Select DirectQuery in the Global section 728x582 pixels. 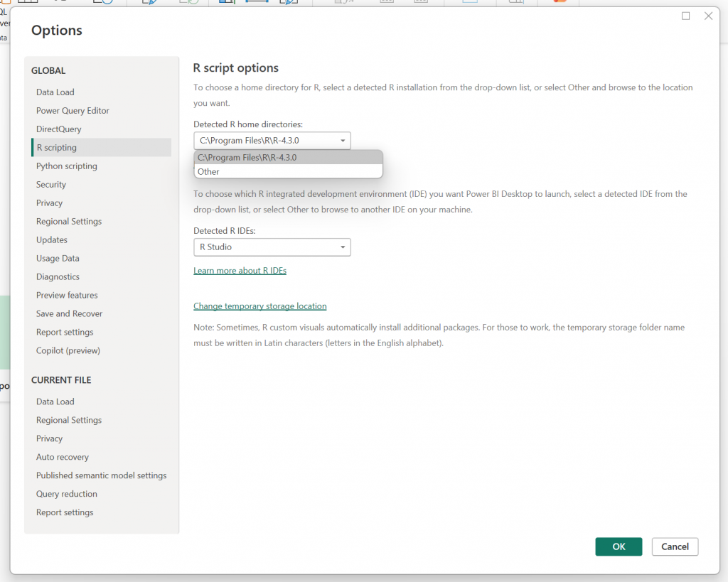(59, 129)
